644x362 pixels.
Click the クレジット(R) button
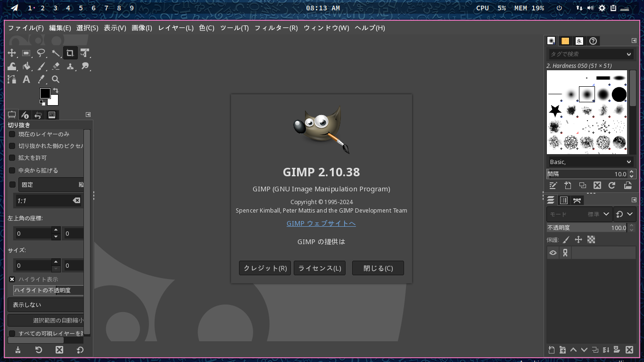click(265, 268)
